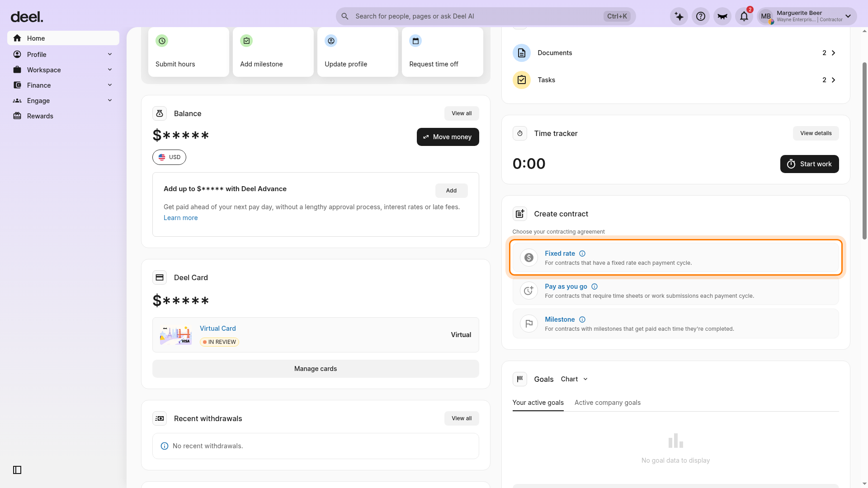868x488 pixels.
Task: Open the Virtual Card link
Action: click(x=218, y=328)
